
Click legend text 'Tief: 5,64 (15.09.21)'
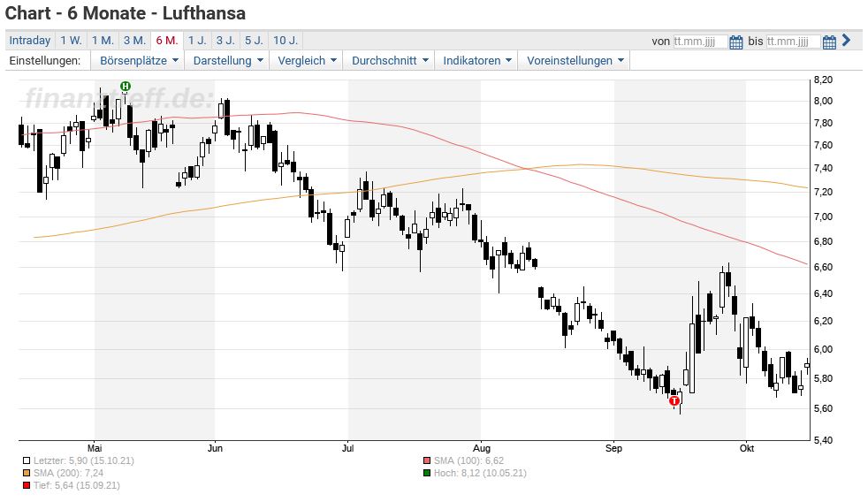coord(76,485)
